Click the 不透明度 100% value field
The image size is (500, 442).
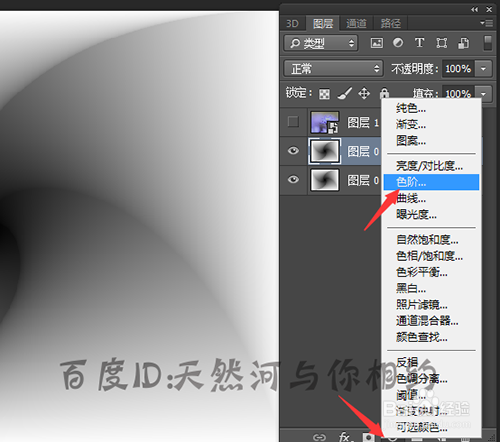[x=458, y=69]
